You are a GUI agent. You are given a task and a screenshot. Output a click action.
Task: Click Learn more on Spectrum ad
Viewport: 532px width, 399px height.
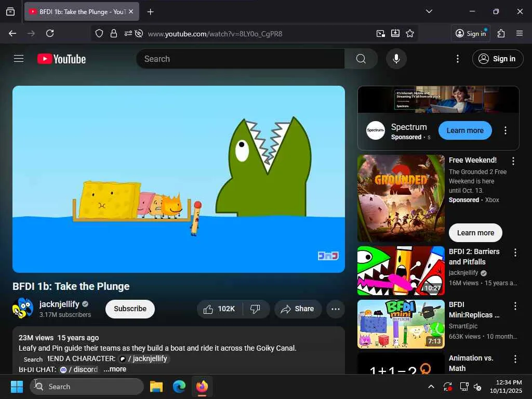coord(465,130)
